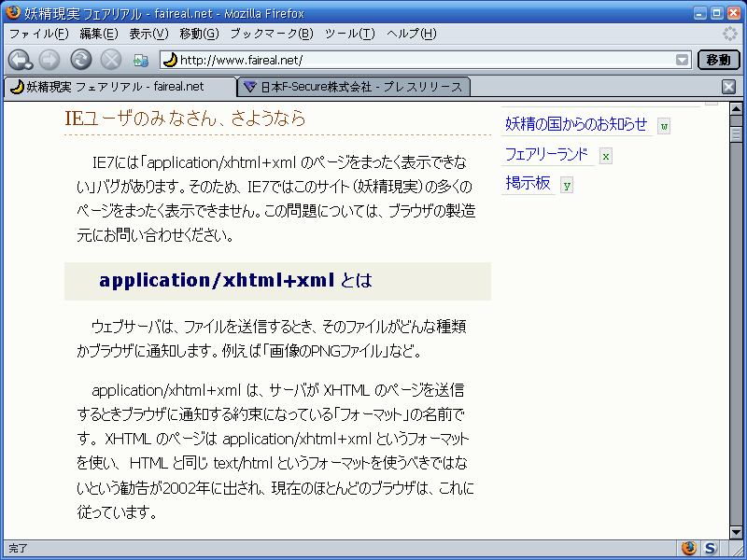Click the 移動 (Go) button

[718, 60]
